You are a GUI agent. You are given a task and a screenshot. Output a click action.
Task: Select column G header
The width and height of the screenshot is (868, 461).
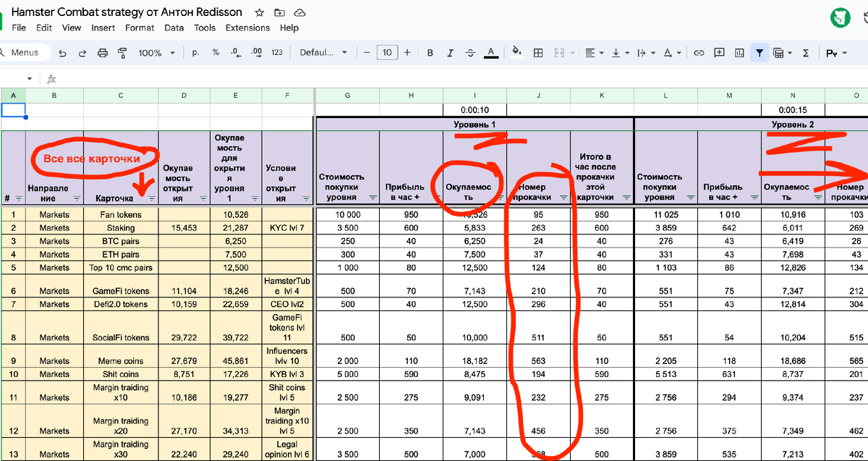click(x=348, y=96)
